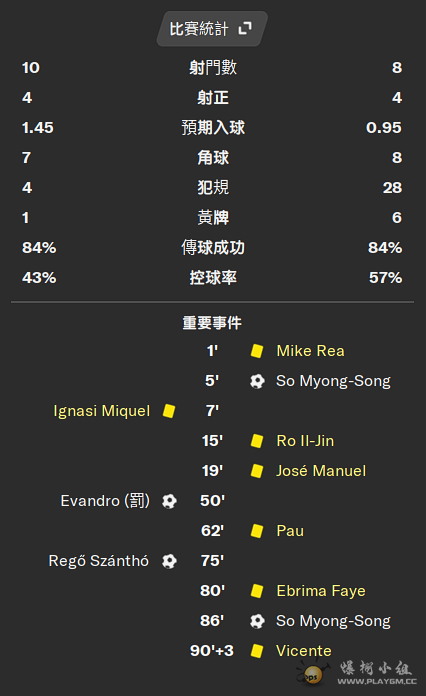This screenshot has width=426, height=696.
Task: Click Vicente's yellow card icon at 90'+3
Action: (257, 651)
